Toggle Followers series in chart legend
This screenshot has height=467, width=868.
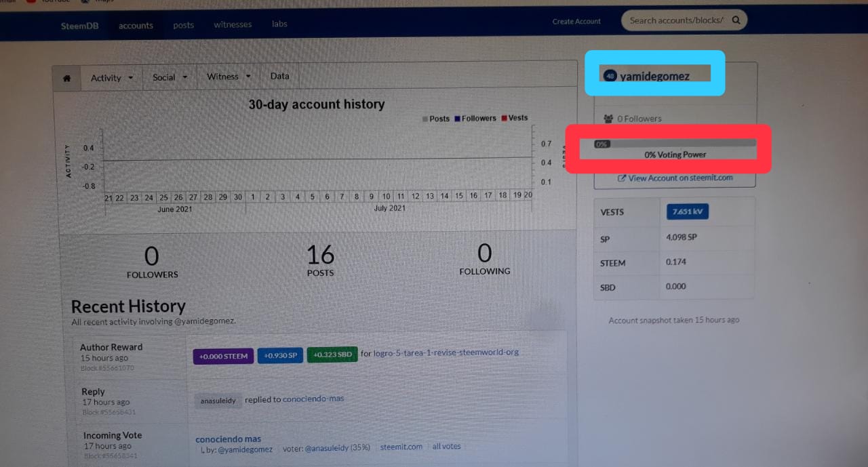click(475, 118)
